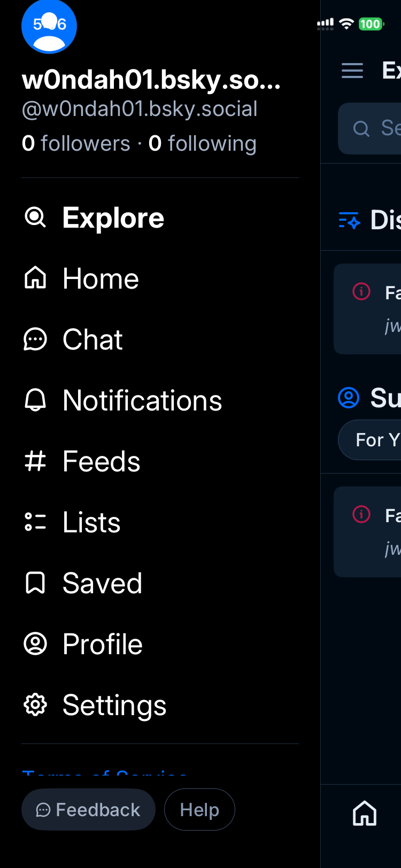Tap the Settings gear icon

tap(35, 705)
